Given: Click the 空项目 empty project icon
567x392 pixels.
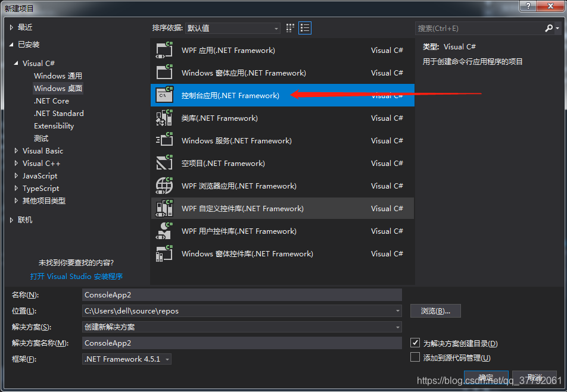Looking at the screenshot, I should point(164,163).
